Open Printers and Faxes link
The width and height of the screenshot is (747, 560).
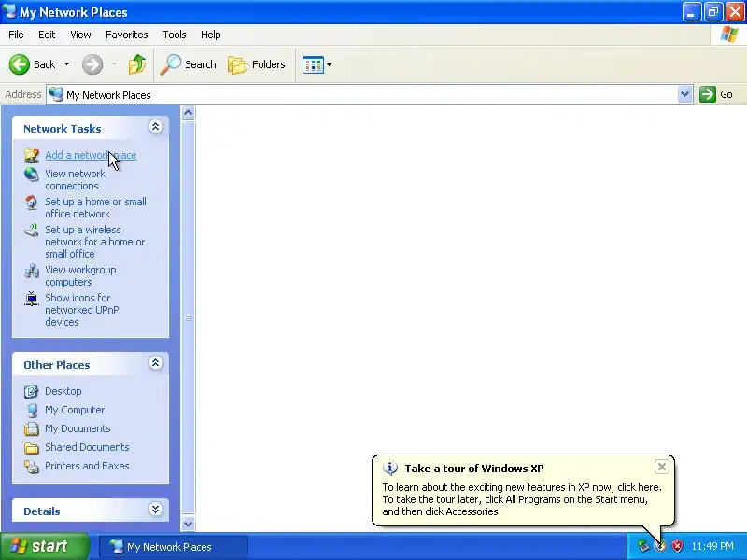point(87,465)
